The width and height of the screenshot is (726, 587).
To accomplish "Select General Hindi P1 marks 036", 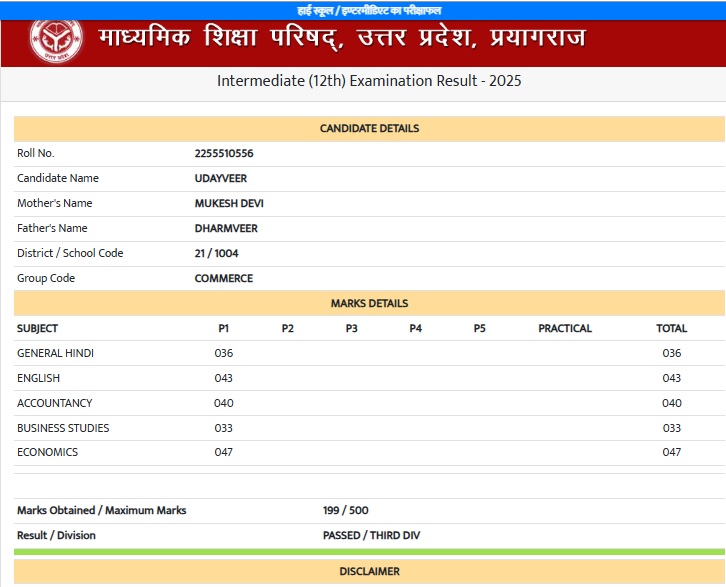I will pos(224,353).
